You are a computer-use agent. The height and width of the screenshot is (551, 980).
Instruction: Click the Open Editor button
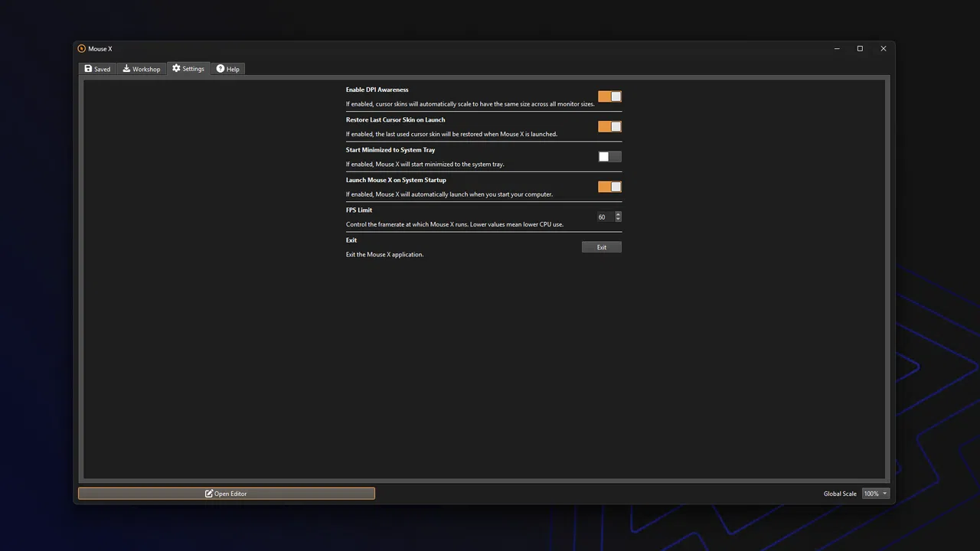click(227, 494)
